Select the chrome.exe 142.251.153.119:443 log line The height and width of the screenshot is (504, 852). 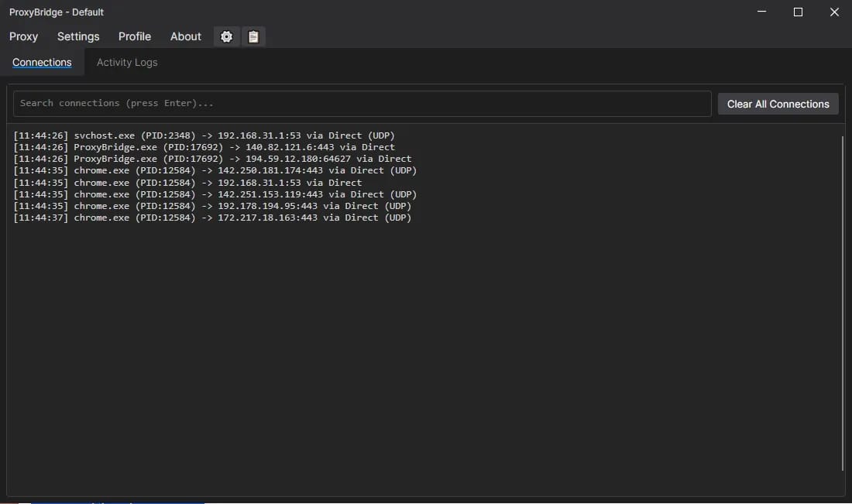(x=215, y=194)
